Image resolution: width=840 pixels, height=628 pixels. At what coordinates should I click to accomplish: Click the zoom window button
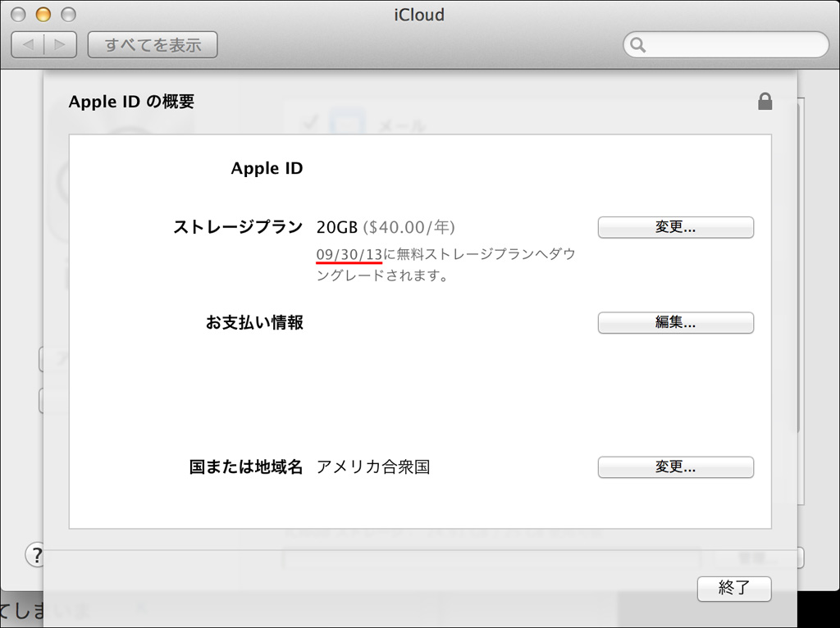point(68,15)
